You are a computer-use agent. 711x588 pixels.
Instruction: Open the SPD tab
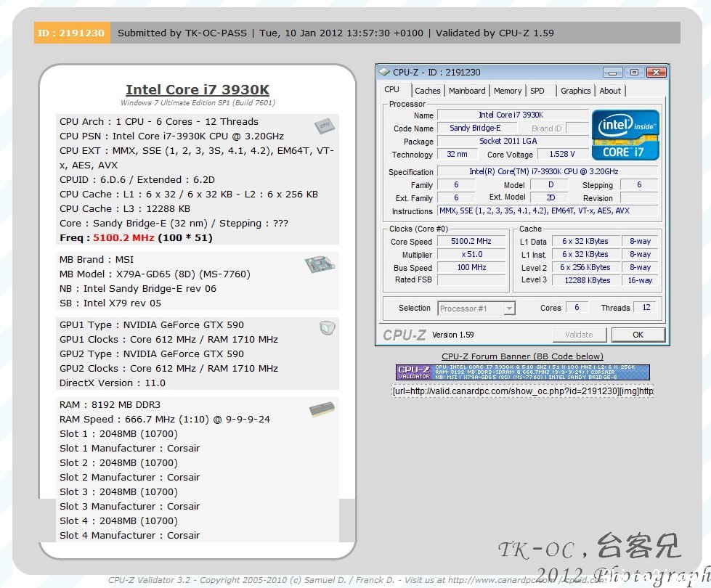click(537, 91)
